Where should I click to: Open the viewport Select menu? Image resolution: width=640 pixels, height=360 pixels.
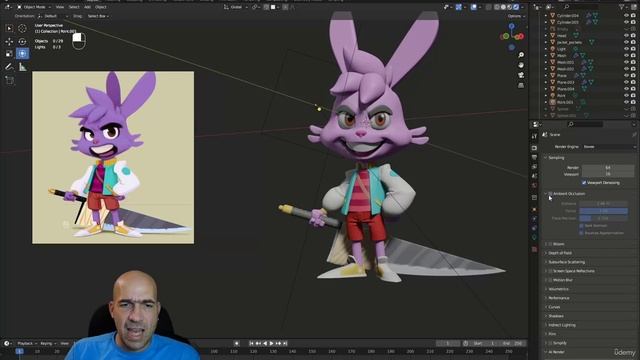[x=74, y=7]
